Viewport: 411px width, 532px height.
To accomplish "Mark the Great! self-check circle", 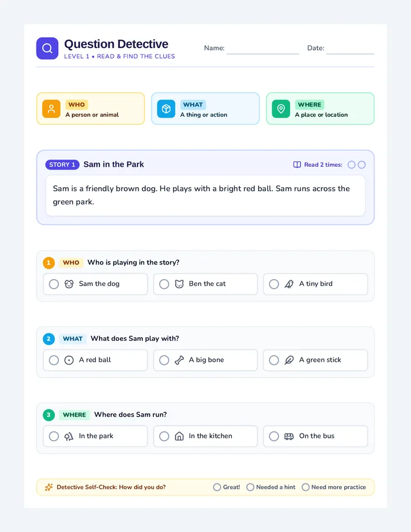I will click(x=217, y=487).
